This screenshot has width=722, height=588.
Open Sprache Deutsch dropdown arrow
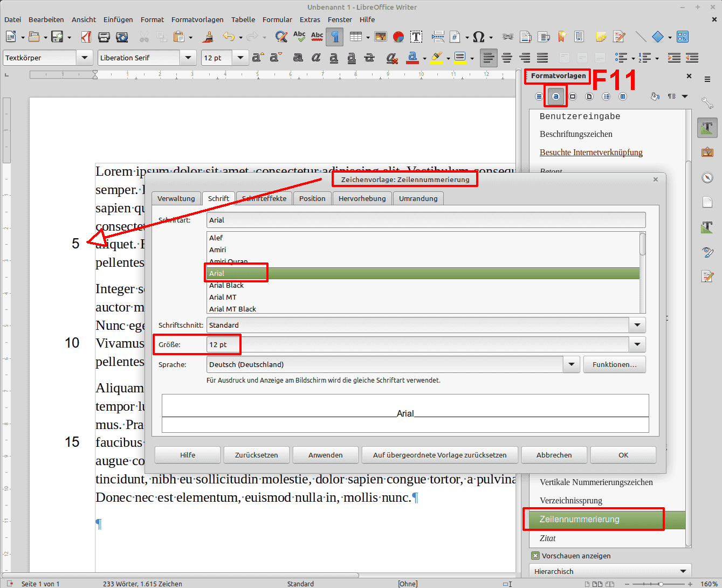coord(572,364)
